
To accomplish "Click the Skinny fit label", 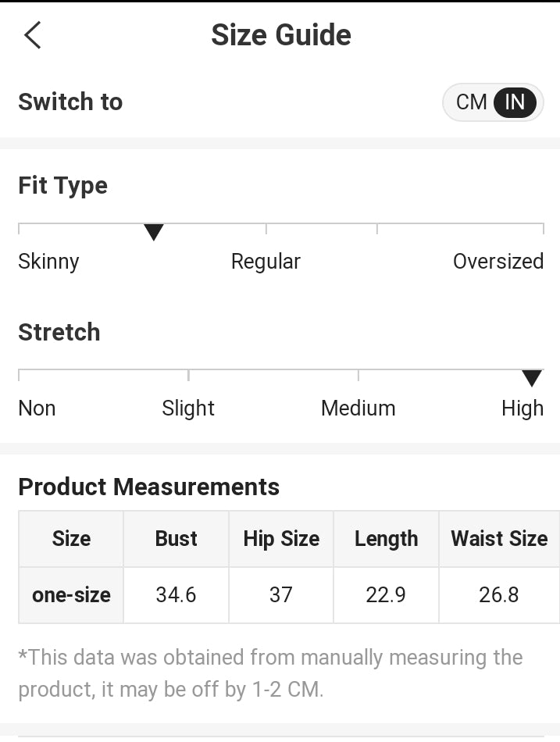I will click(x=48, y=262).
